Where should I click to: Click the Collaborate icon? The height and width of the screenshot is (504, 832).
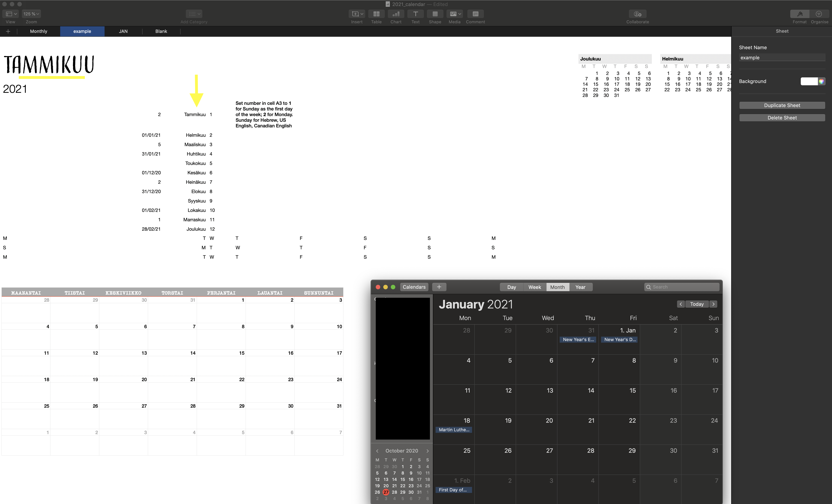click(x=637, y=14)
